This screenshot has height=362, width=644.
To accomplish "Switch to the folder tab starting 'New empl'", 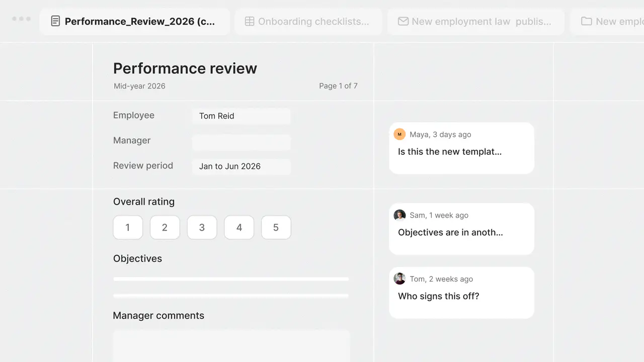I will pos(607,22).
